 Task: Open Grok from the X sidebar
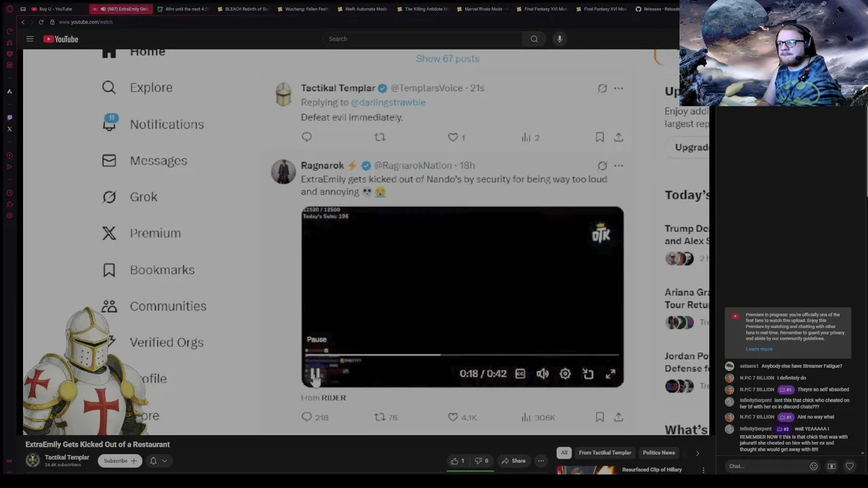[x=130, y=197]
